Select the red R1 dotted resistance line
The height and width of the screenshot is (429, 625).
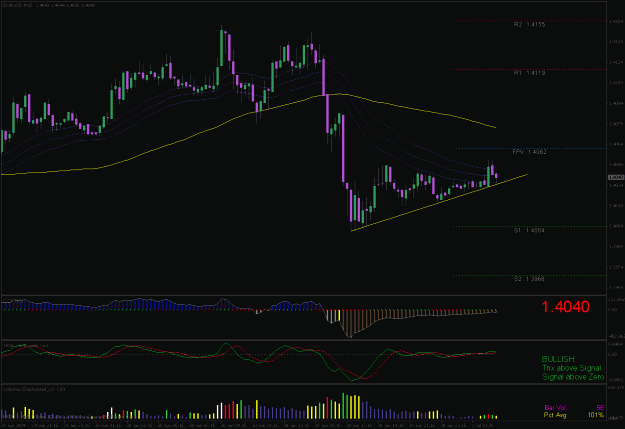point(529,69)
